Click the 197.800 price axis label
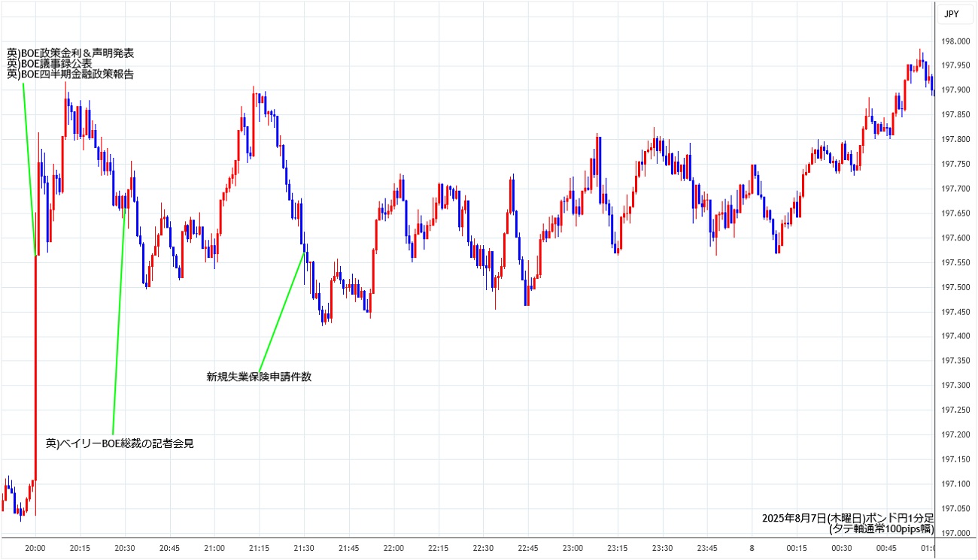 click(955, 140)
